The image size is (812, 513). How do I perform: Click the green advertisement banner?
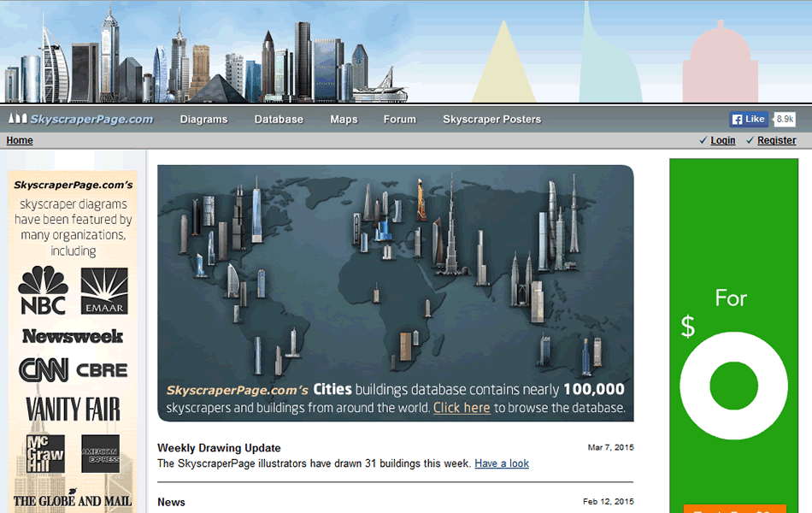(x=734, y=336)
